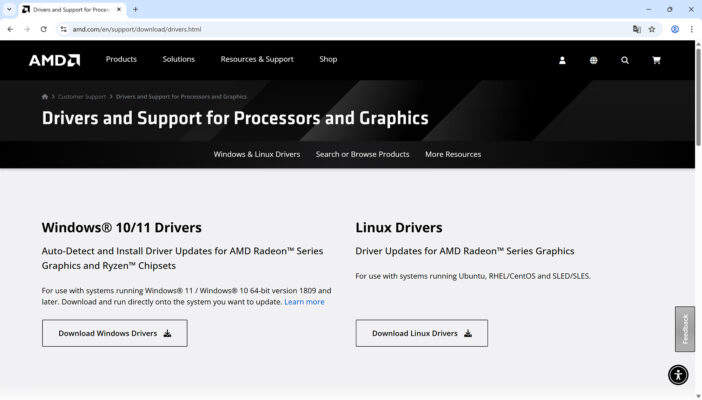Click the Chrome translate page icon
This screenshot has width=702, height=400.
(x=636, y=29)
